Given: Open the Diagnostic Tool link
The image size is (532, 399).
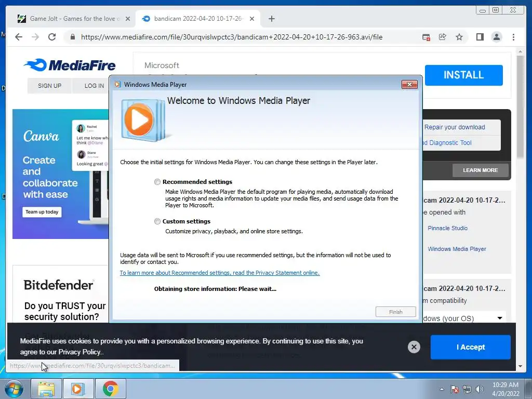Looking at the screenshot, I should pyautogui.click(x=447, y=143).
